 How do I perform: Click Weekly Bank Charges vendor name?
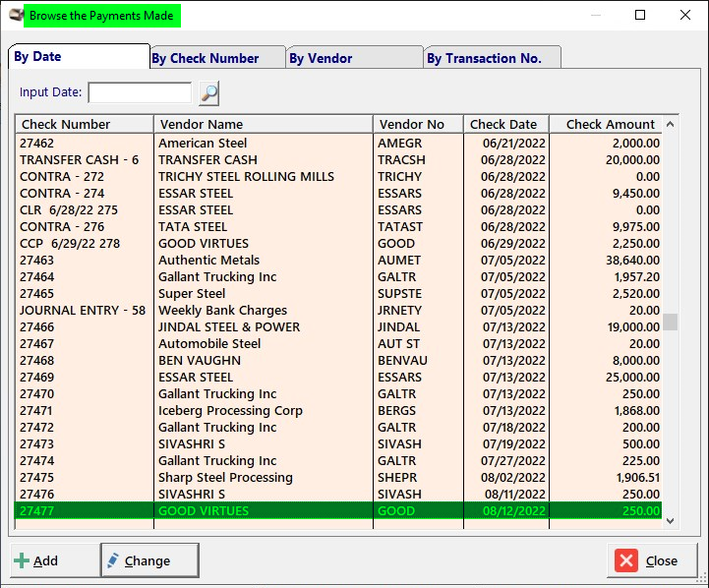click(x=222, y=311)
